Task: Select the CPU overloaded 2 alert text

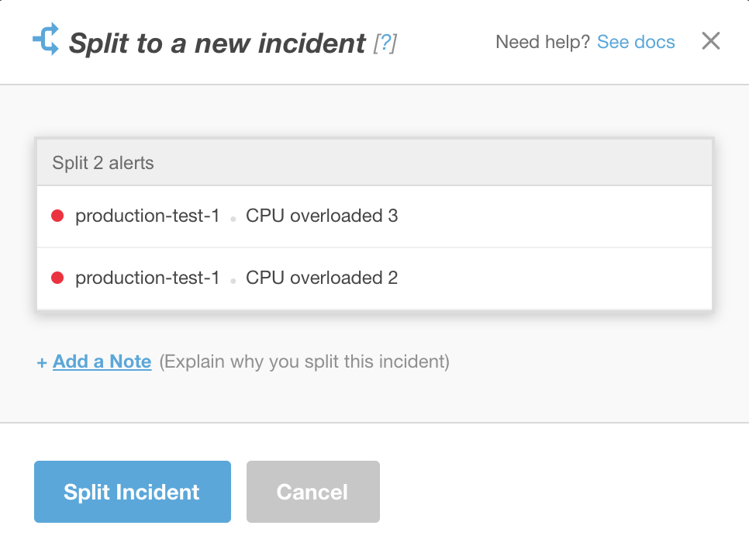Action: (322, 278)
